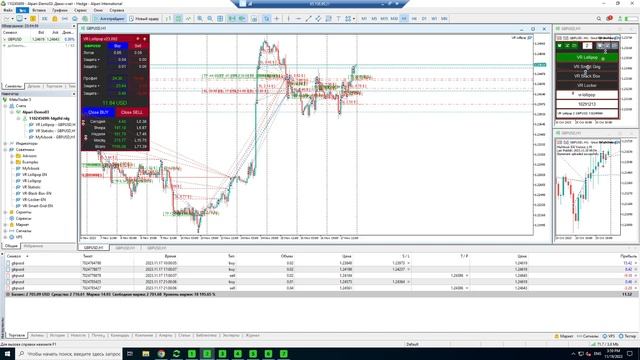Click the Windows taskbar search box
The height and width of the screenshot is (360, 640).
click(x=69, y=354)
